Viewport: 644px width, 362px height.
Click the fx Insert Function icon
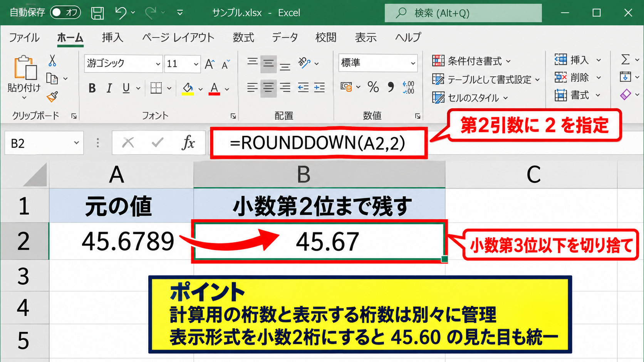pyautogui.click(x=188, y=143)
